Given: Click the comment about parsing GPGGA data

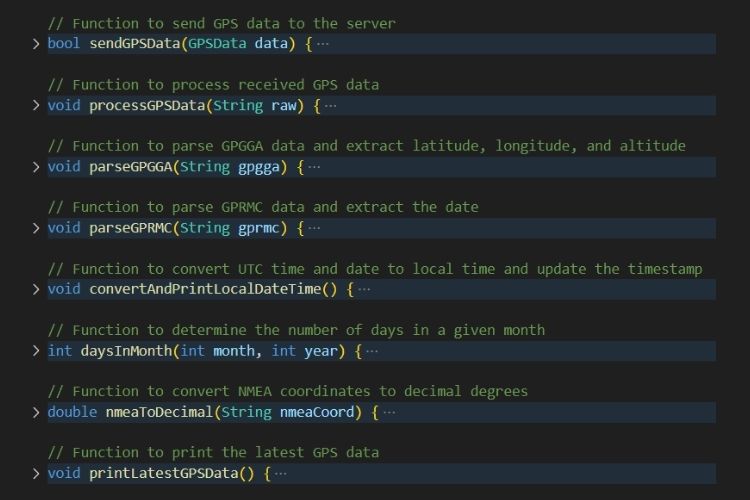Looking at the screenshot, I should pyautogui.click(x=366, y=146).
